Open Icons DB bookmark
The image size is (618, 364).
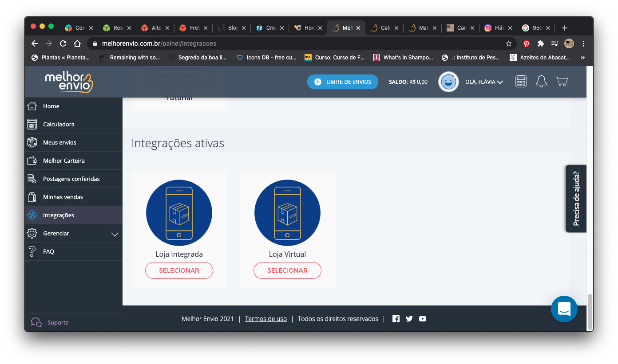point(266,57)
